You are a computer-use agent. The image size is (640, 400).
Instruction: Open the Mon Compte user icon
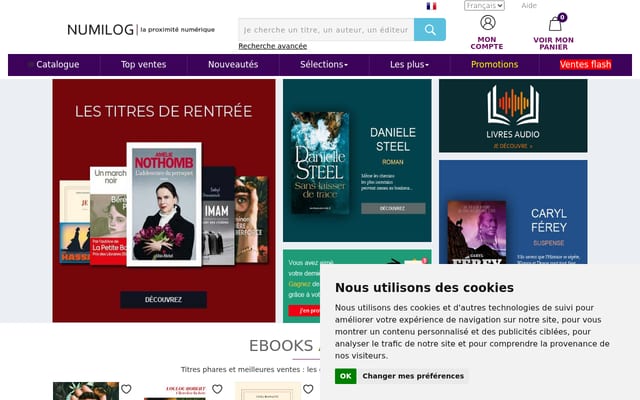[x=488, y=22]
